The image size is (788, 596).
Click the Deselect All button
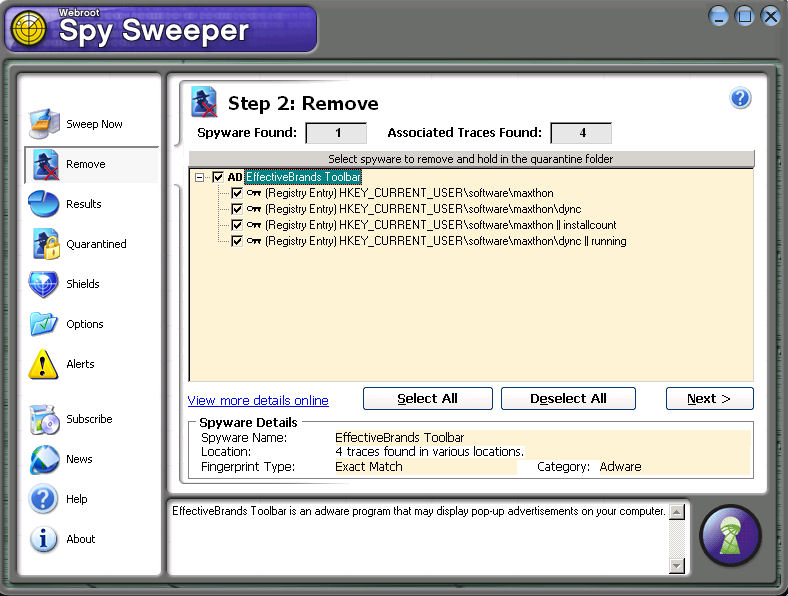tap(568, 399)
